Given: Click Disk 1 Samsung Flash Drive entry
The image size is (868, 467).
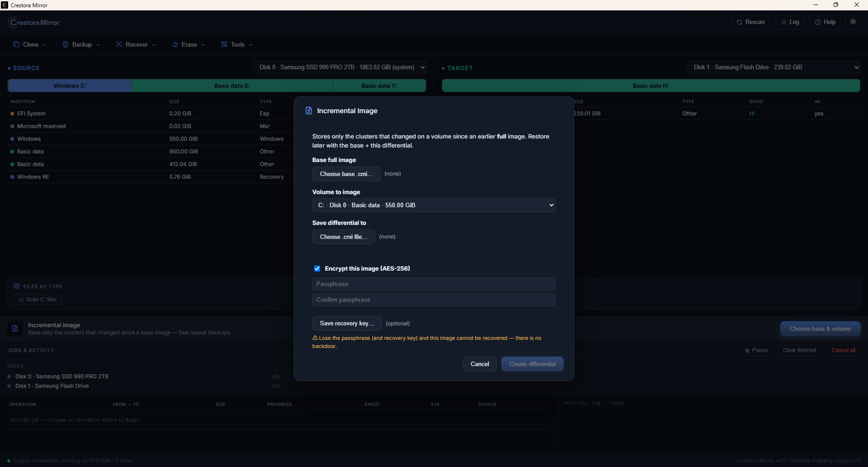Looking at the screenshot, I should (52, 386).
